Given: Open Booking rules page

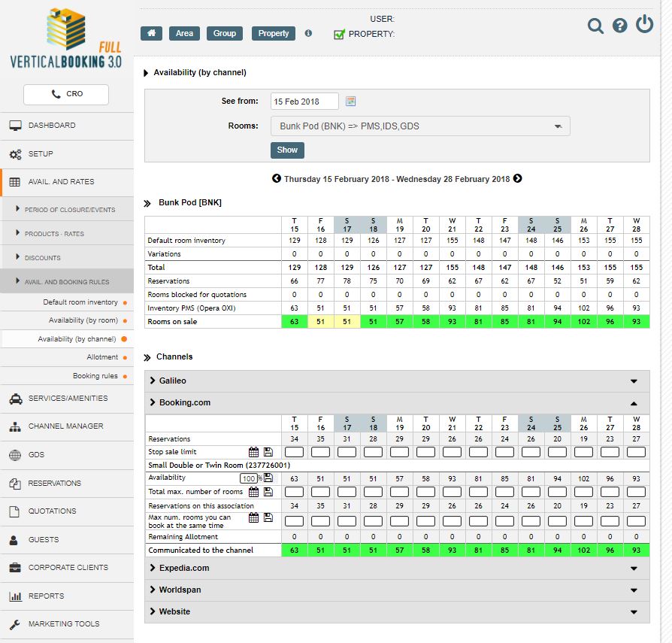Looking at the screenshot, I should coord(67,376).
